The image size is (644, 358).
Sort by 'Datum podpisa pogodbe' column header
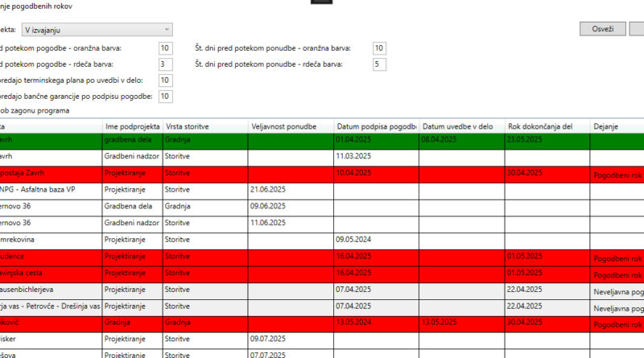pyautogui.click(x=377, y=126)
